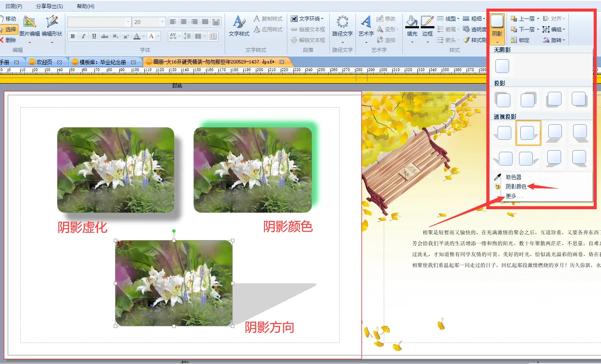Viewport: 601px width, 364px height.
Task: Click the 图片编辑 image edit icon
Action: 30,22
